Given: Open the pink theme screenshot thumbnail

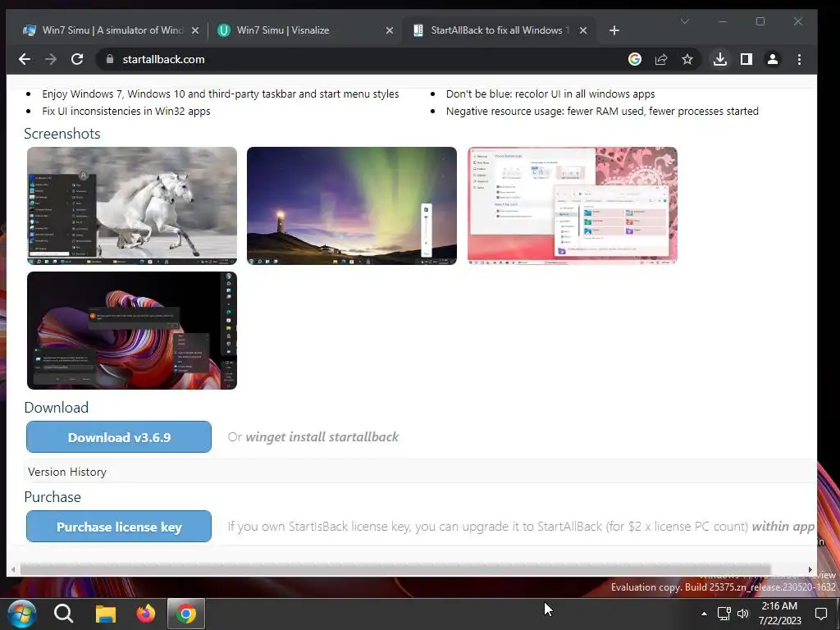Looking at the screenshot, I should [572, 206].
